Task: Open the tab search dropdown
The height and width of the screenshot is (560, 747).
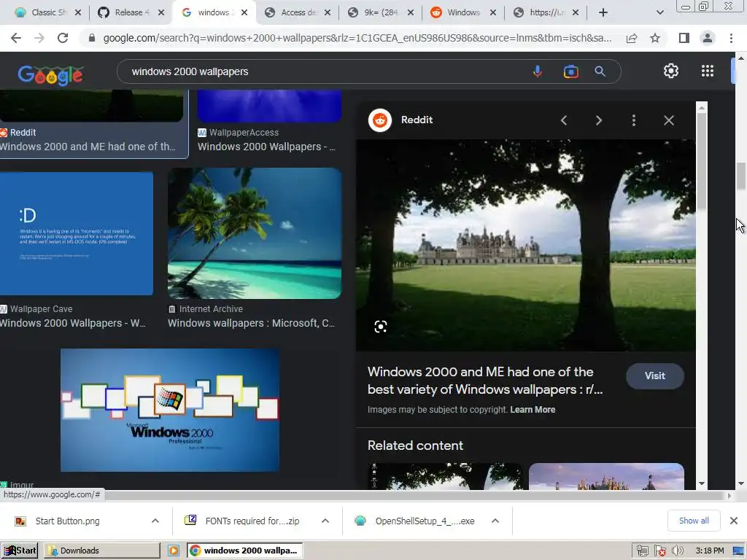Action: coord(659,12)
